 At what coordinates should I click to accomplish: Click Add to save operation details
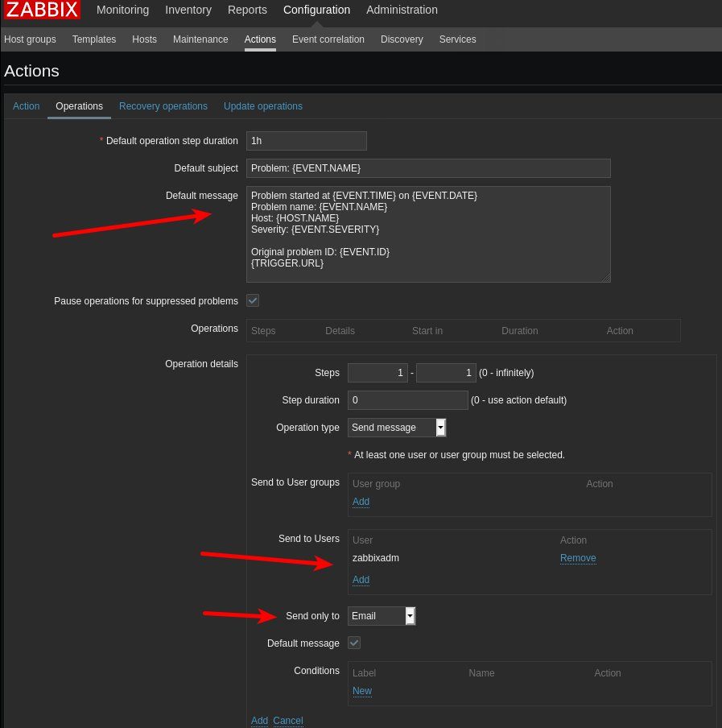coord(259,721)
